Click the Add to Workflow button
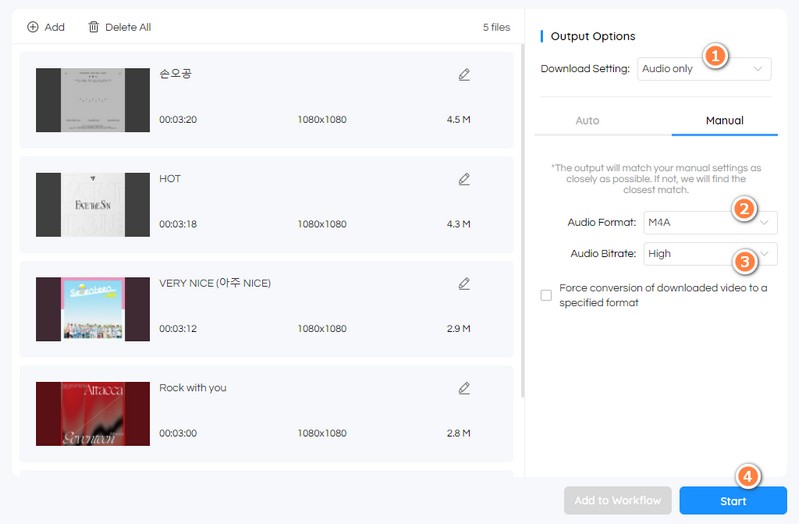 click(617, 501)
